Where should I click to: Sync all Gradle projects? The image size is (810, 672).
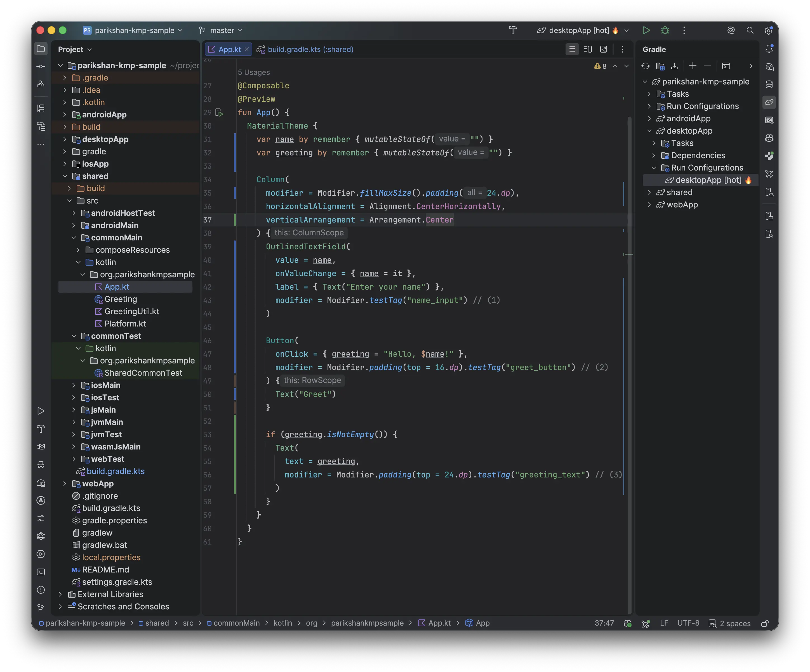pyautogui.click(x=645, y=66)
